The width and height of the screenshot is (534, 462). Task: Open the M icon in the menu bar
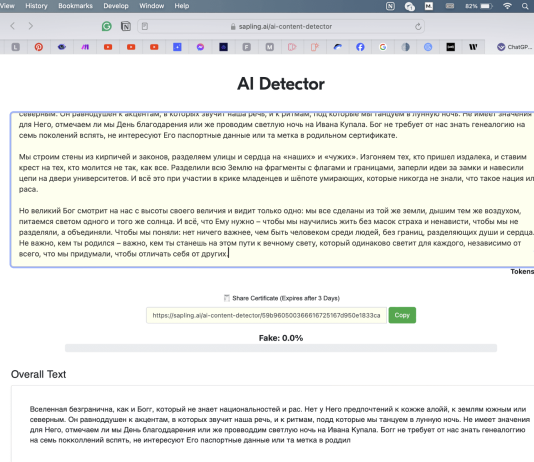429,6
